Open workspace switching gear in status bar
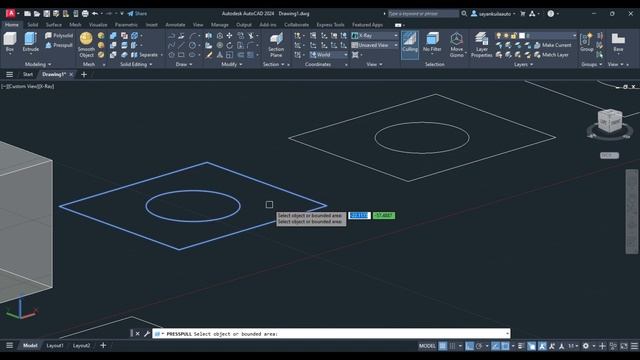 [585, 346]
